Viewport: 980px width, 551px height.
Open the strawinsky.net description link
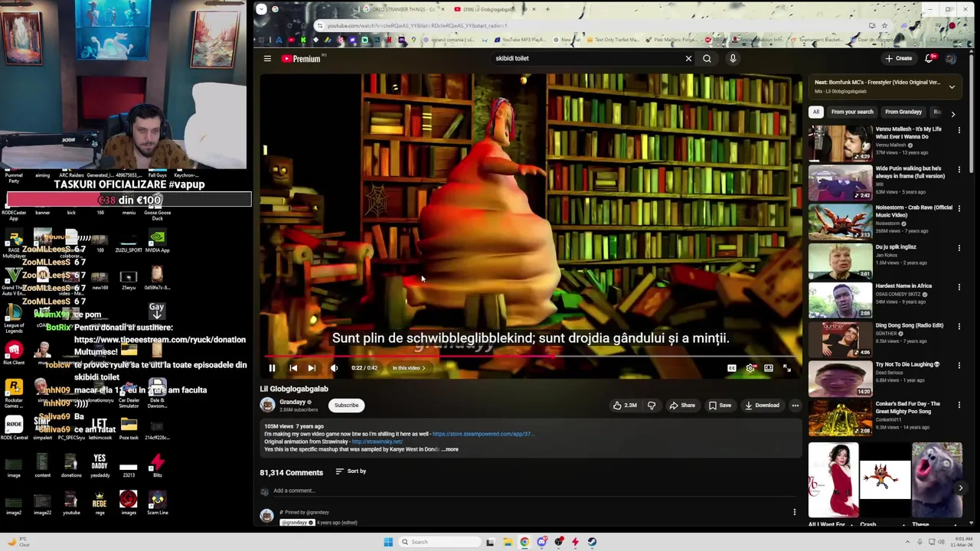pos(377,442)
